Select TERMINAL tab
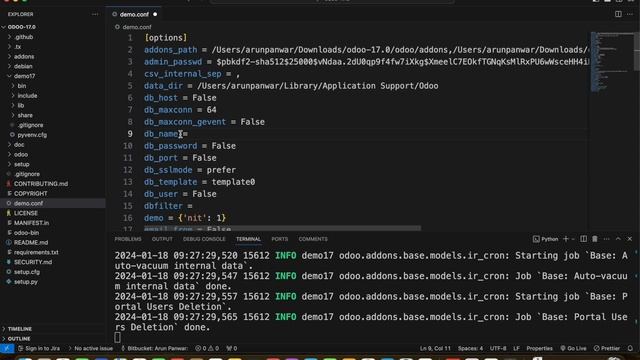The height and width of the screenshot is (360, 640). (248, 239)
